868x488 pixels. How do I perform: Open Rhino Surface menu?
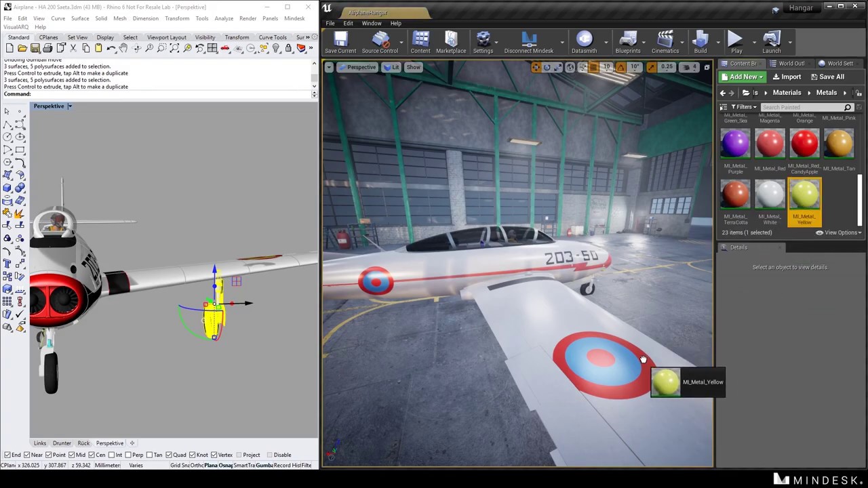point(80,18)
